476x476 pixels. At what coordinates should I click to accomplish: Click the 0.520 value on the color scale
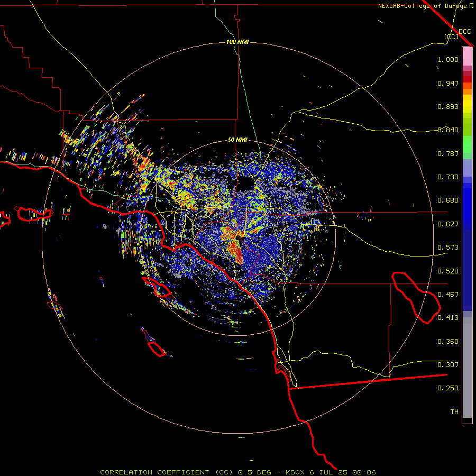(x=448, y=271)
